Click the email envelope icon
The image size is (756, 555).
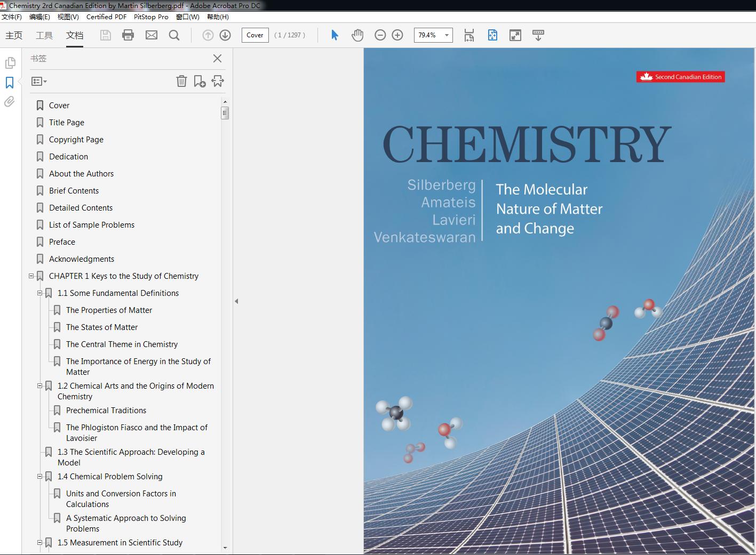tap(152, 35)
